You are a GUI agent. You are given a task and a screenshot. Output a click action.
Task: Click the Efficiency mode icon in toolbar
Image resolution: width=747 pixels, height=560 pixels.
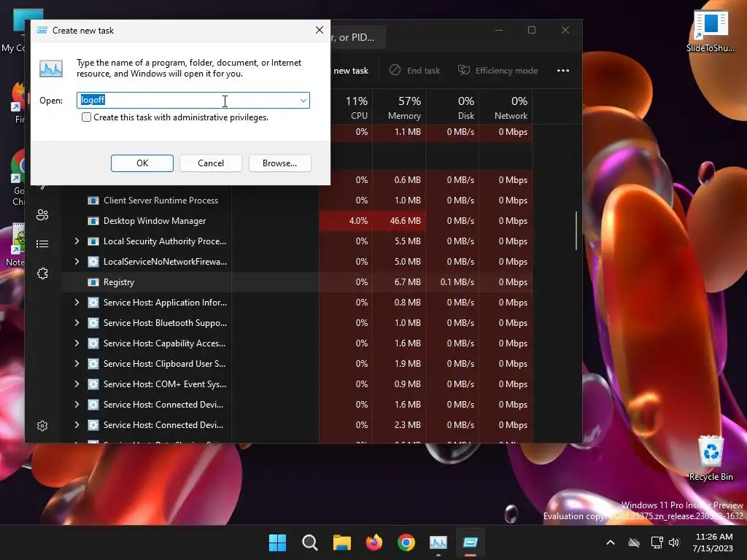[x=463, y=71]
